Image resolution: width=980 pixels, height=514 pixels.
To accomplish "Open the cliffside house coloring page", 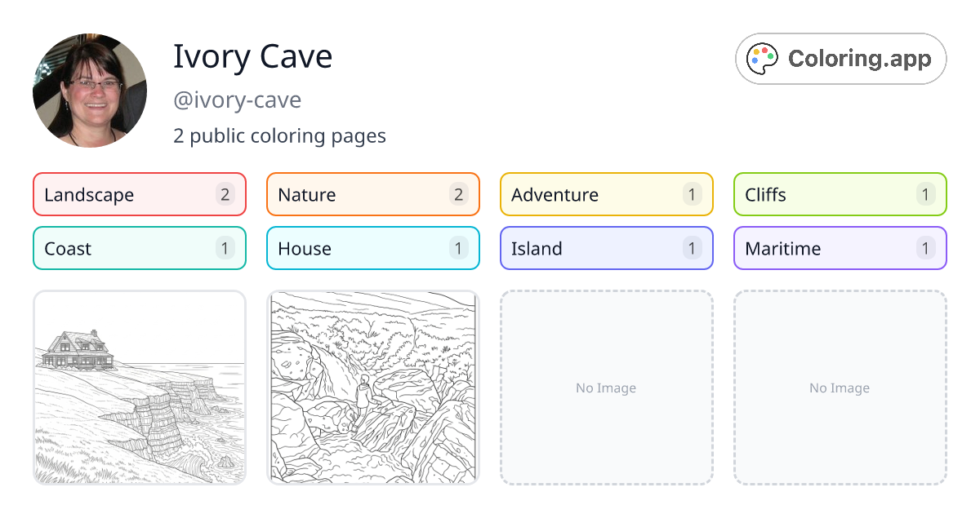I will 139,388.
